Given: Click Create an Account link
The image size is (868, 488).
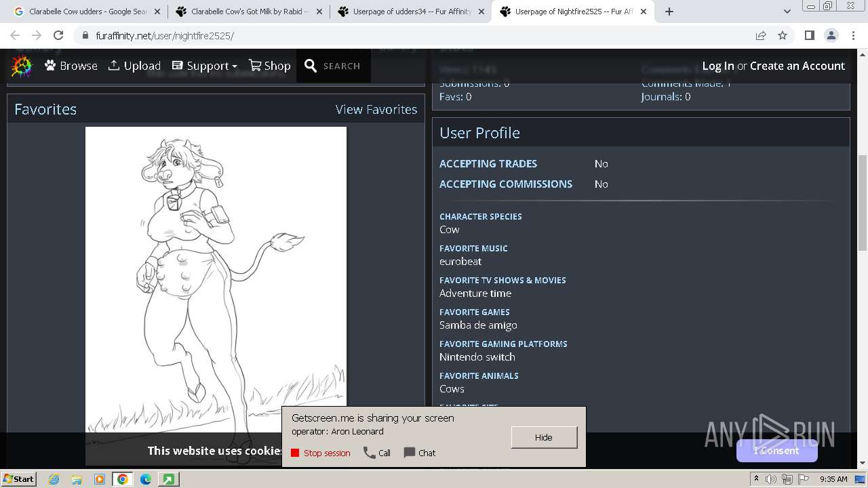Looking at the screenshot, I should (x=797, y=66).
